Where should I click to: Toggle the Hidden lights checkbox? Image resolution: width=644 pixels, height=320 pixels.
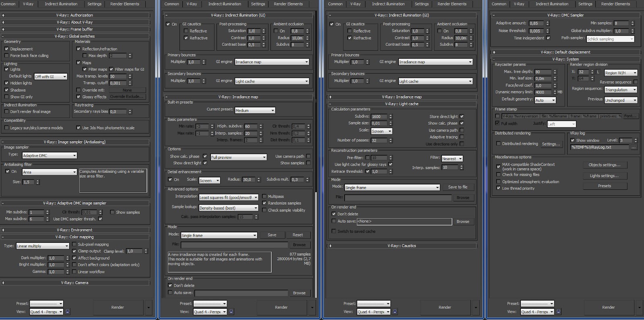tap(6, 83)
